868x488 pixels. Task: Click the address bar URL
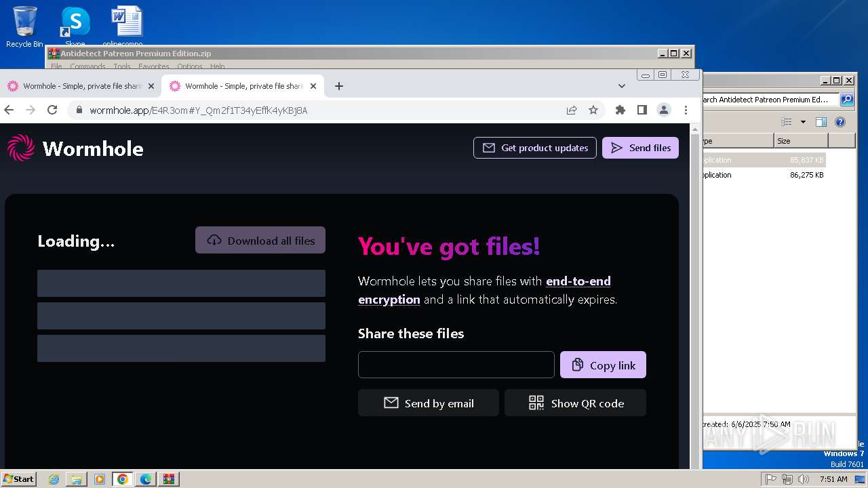tap(199, 110)
